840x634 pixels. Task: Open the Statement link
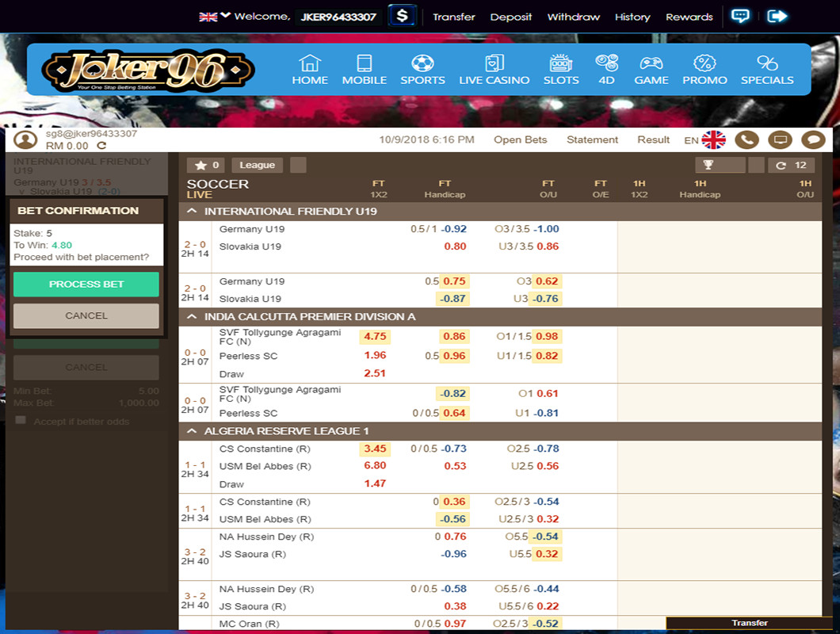592,139
